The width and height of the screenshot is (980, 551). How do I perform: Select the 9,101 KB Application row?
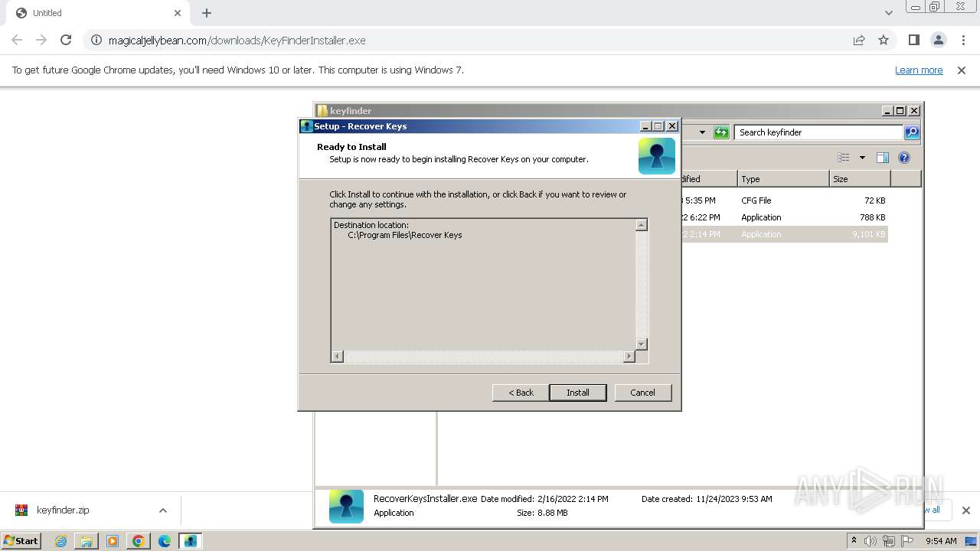(784, 234)
